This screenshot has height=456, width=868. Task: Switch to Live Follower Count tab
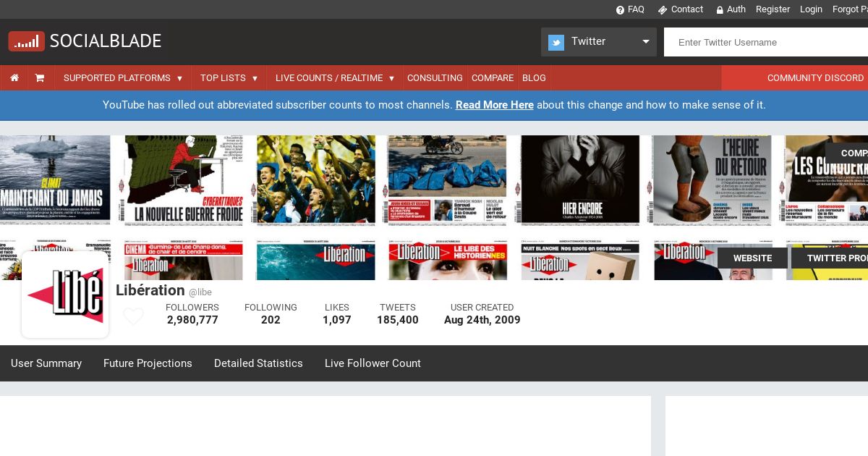[373, 363]
